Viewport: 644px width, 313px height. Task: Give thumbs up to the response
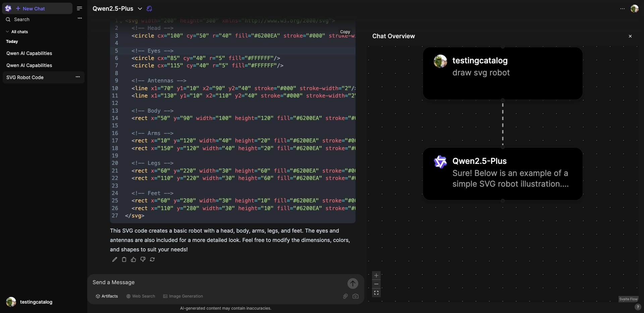[x=133, y=259]
